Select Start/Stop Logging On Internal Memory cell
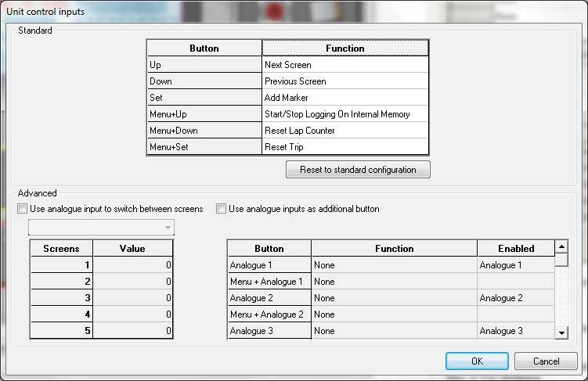 click(345, 114)
